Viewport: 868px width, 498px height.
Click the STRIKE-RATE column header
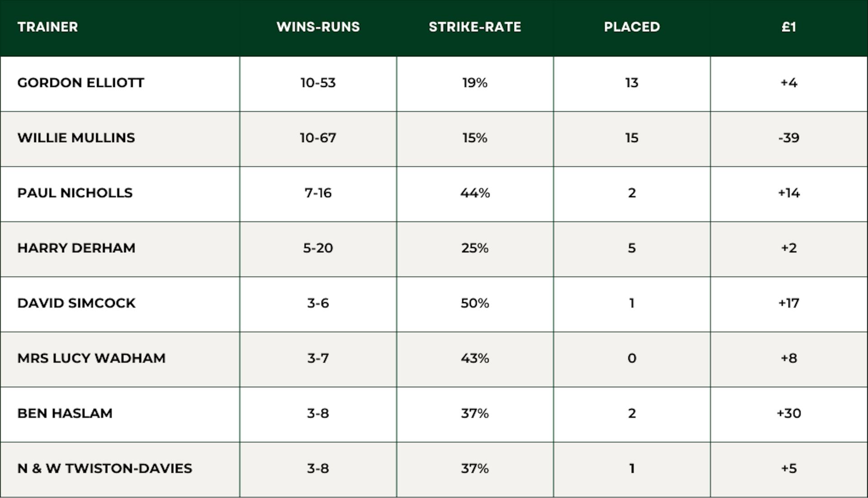pyautogui.click(x=475, y=27)
